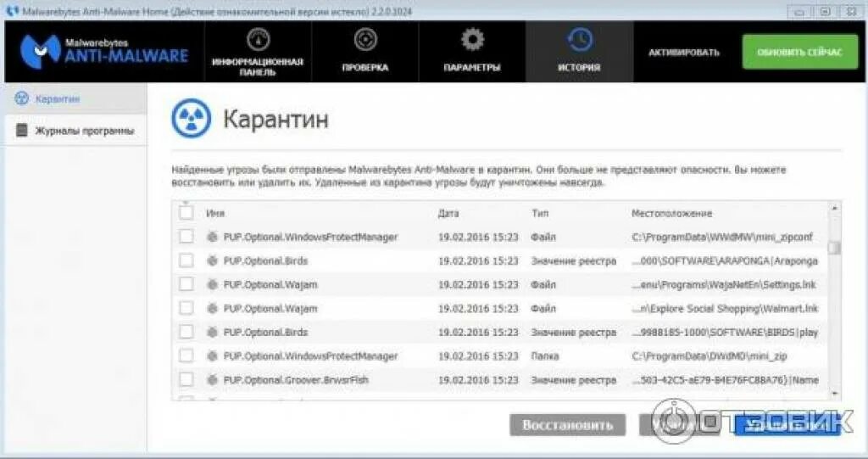Switch to the Проверка scan tab
The width and height of the screenshot is (868, 459).
(x=364, y=52)
